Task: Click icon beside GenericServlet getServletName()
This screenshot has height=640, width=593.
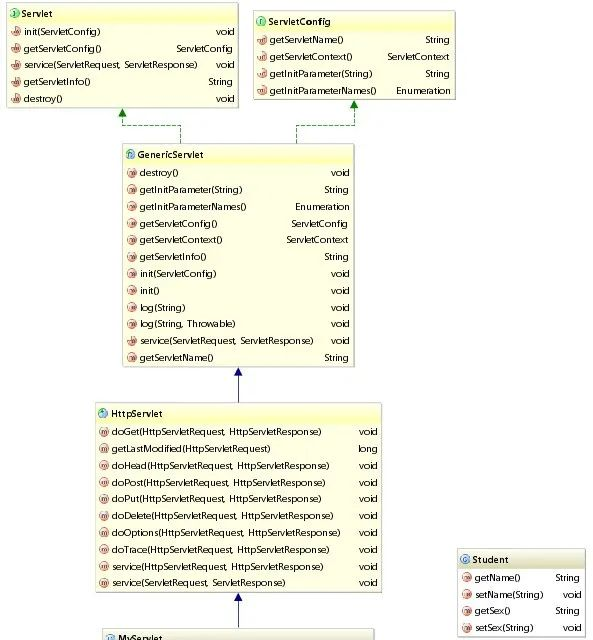Action: (131, 358)
